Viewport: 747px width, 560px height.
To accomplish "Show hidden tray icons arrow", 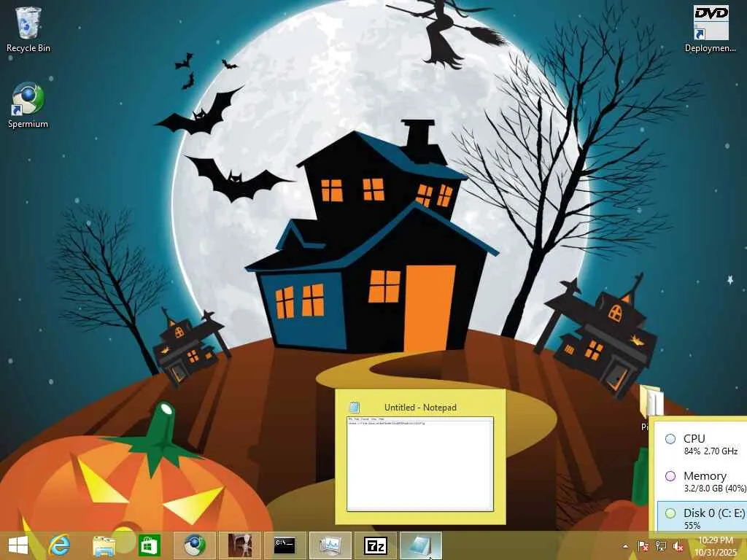I will (625, 546).
